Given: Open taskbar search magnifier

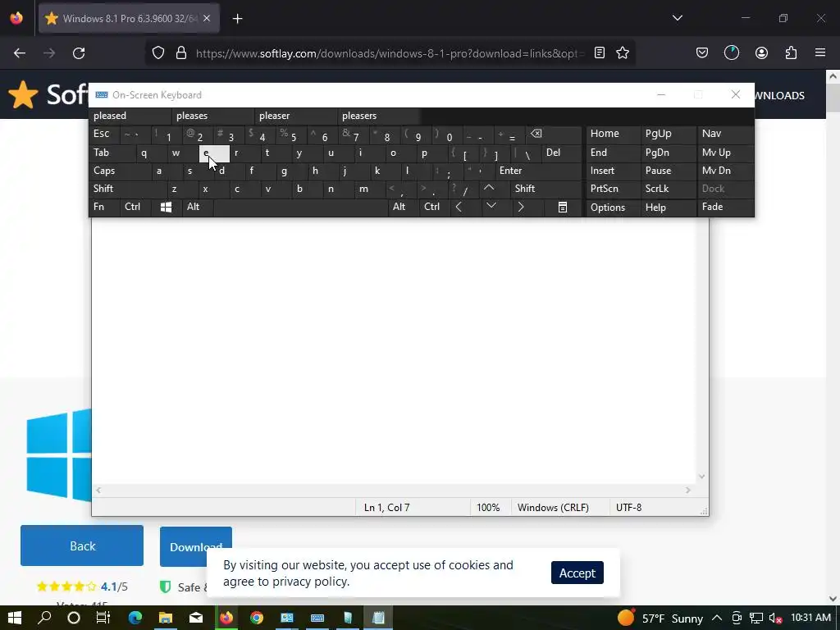Looking at the screenshot, I should point(45,619).
